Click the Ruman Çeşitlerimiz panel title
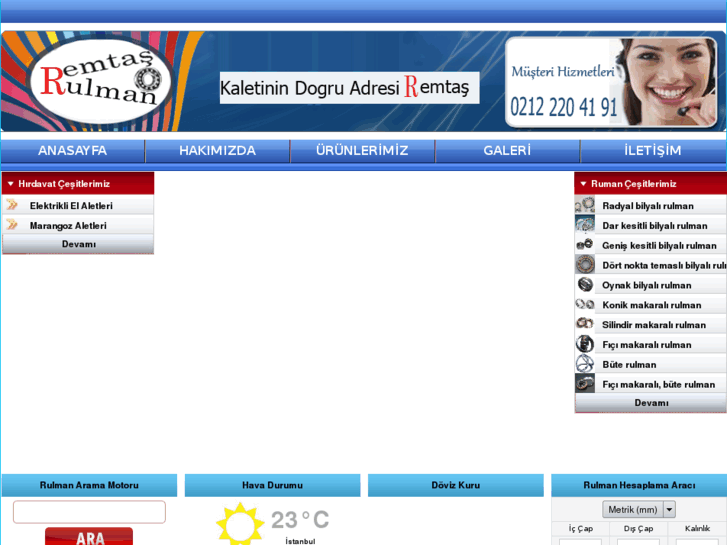The image size is (727, 545). click(633, 184)
